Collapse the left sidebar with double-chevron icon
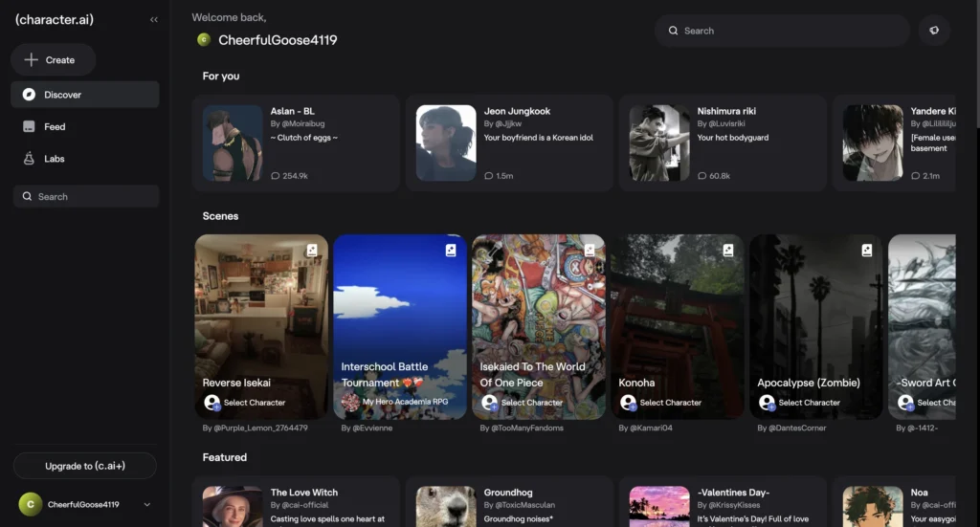Screen dimensions: 980x527 point(154,19)
